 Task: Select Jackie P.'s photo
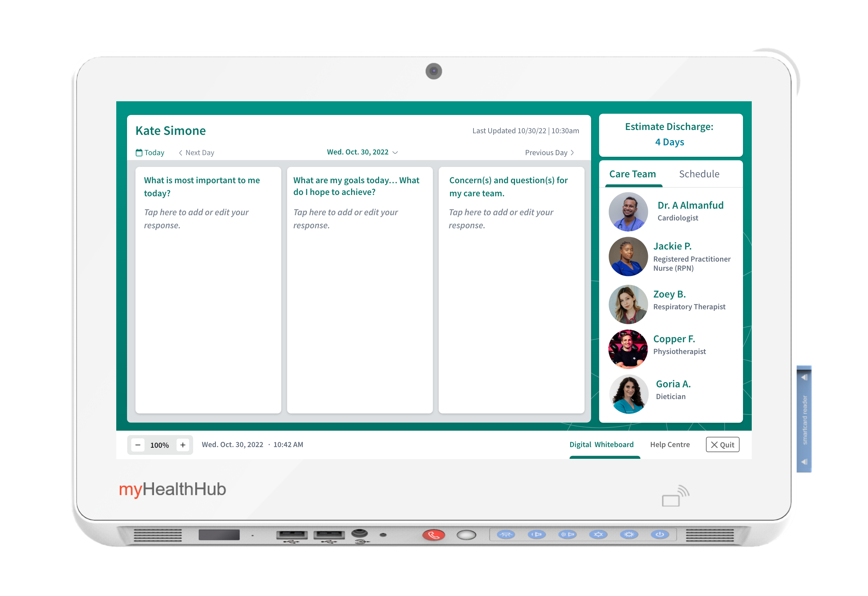pyautogui.click(x=628, y=257)
